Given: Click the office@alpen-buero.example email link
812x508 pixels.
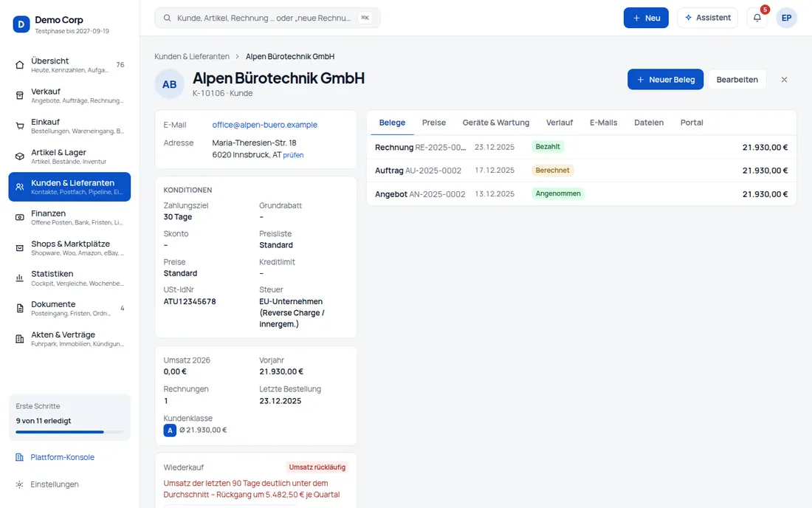Looking at the screenshot, I should click(x=264, y=125).
